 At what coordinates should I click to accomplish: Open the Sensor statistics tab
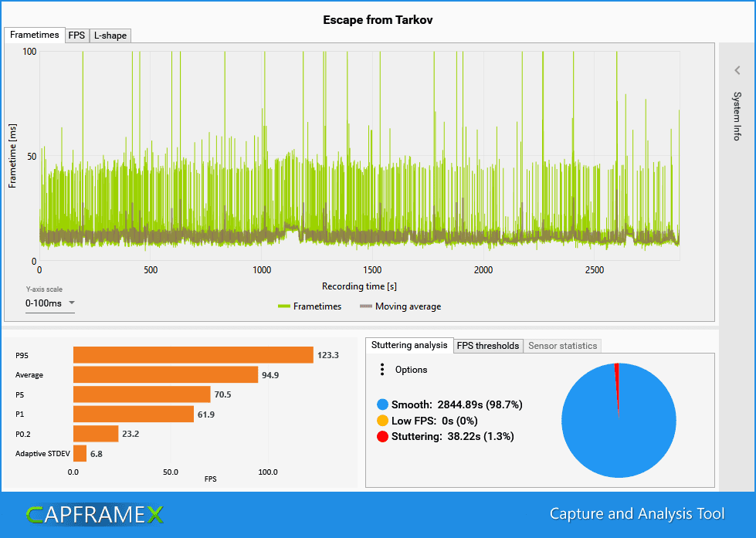point(563,346)
